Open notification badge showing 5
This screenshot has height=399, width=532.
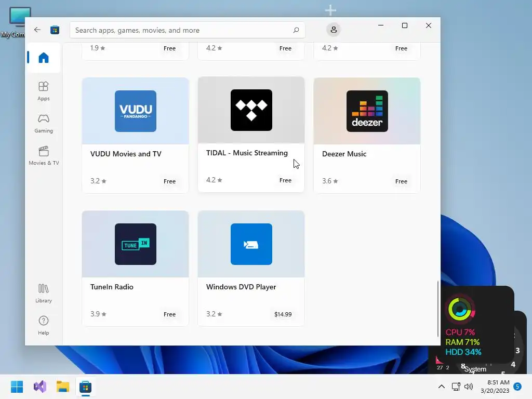click(517, 387)
